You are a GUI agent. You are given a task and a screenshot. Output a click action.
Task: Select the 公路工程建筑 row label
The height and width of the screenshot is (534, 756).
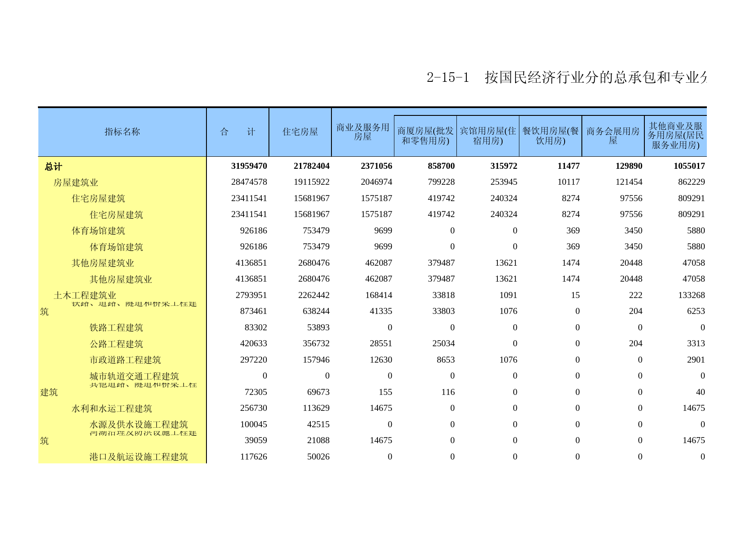click(x=116, y=344)
